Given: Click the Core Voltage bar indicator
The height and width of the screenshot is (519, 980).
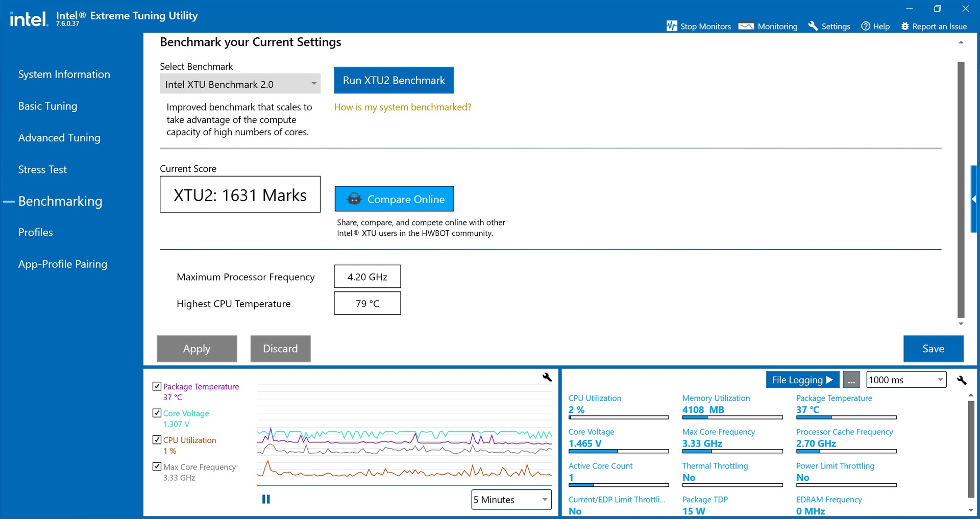Looking at the screenshot, I should pos(619,451).
